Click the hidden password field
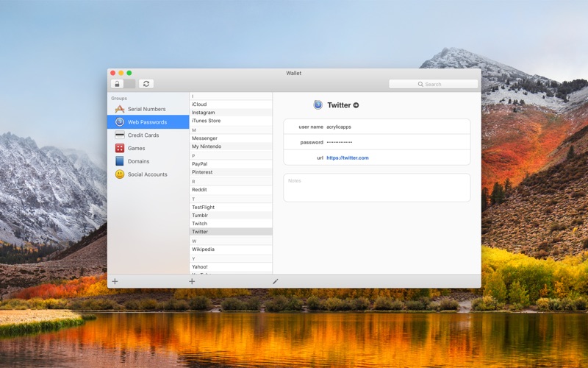 tap(340, 142)
